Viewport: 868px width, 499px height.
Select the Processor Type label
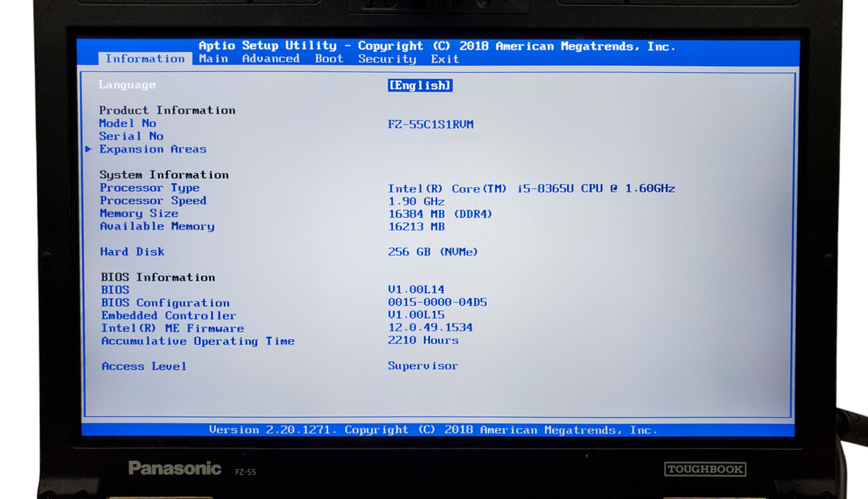(150, 187)
